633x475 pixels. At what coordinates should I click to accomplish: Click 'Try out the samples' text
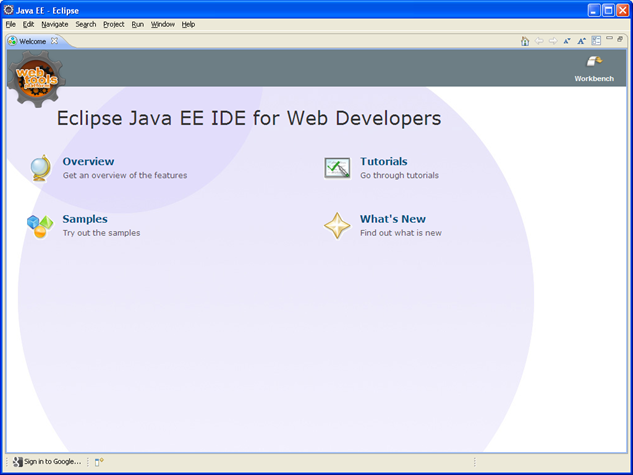tap(101, 233)
